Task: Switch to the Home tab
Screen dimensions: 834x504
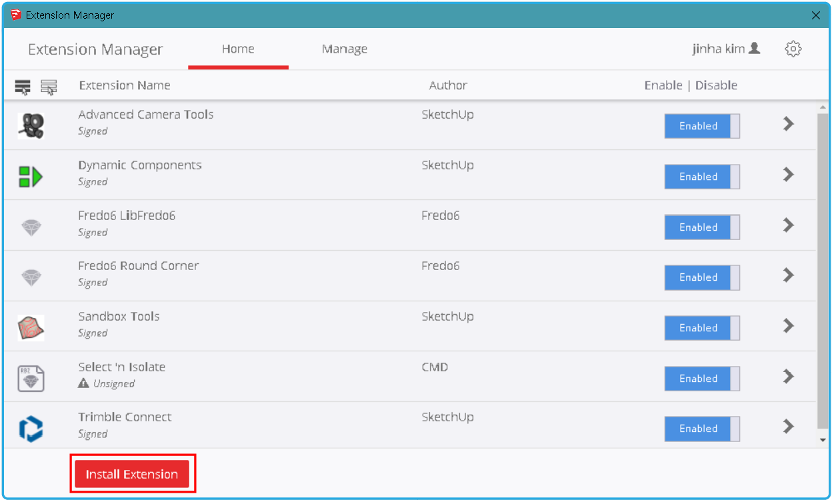Action: 238,49
